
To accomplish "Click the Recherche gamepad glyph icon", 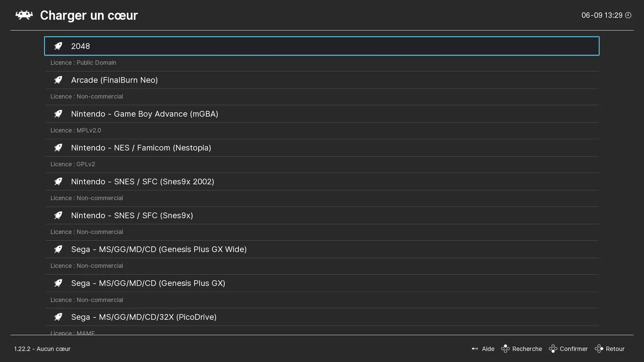I will click(505, 348).
